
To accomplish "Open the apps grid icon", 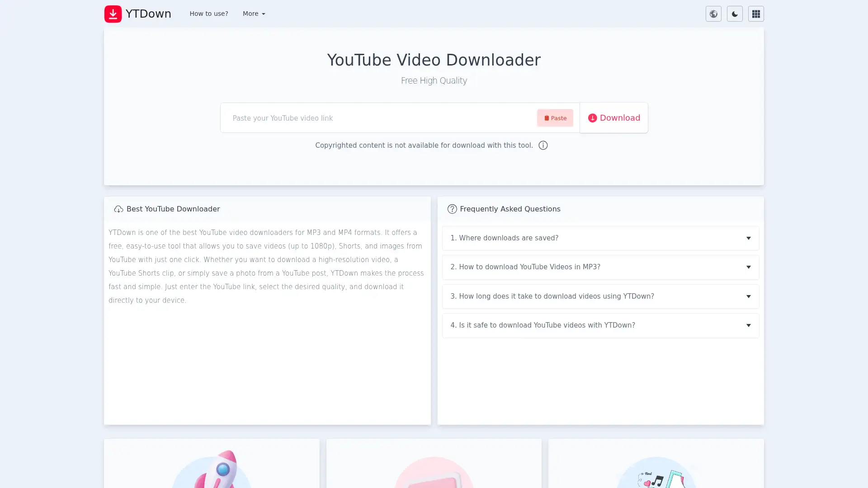I will (755, 14).
